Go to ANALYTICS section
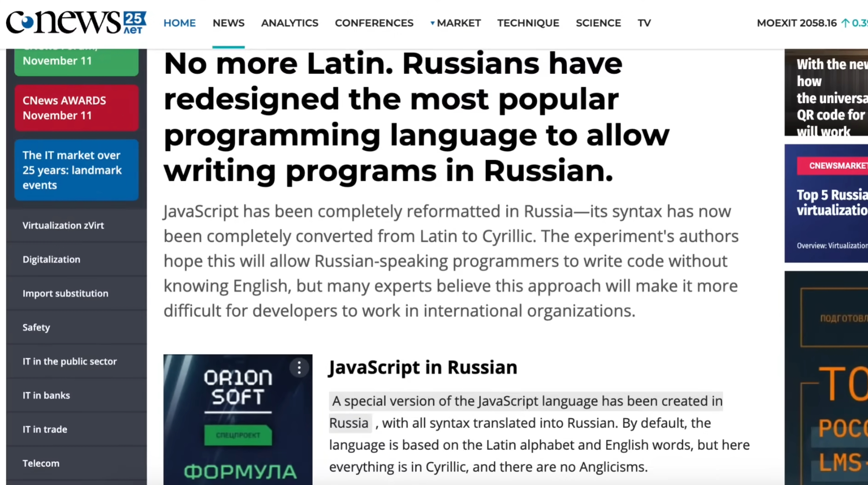Screen dimensions: 868x485 point(289,23)
